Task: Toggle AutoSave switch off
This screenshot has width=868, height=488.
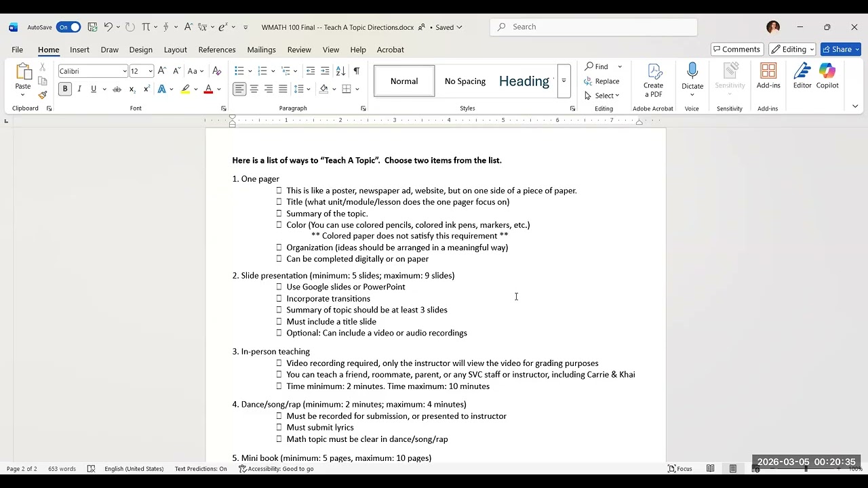Action: 68,27
